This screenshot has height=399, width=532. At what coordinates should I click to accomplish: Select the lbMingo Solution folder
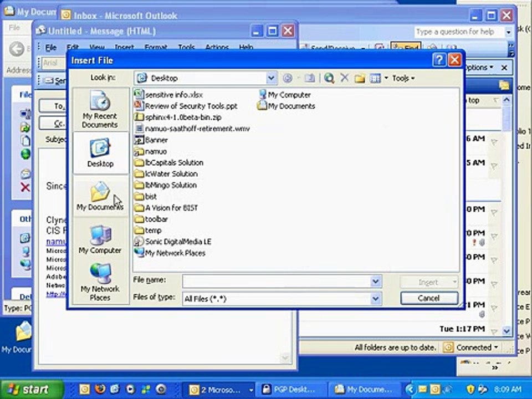coord(166,185)
